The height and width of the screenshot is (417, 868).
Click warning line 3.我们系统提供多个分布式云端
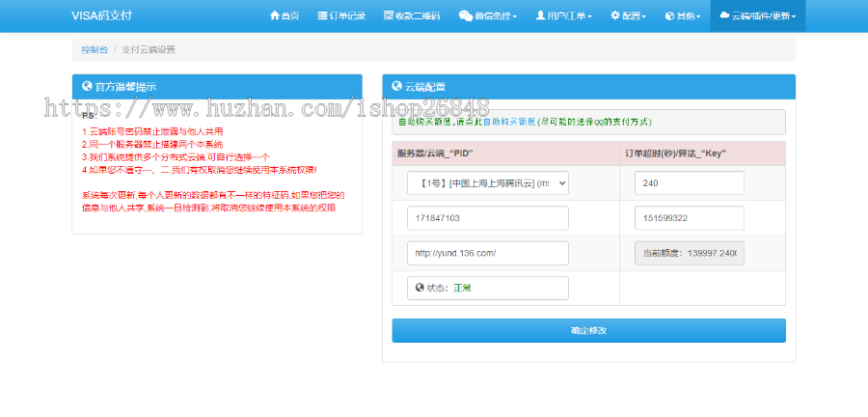(x=176, y=157)
